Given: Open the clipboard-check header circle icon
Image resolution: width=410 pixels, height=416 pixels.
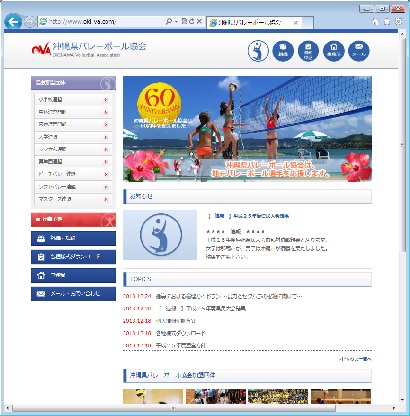Looking at the screenshot, I should click(308, 51).
